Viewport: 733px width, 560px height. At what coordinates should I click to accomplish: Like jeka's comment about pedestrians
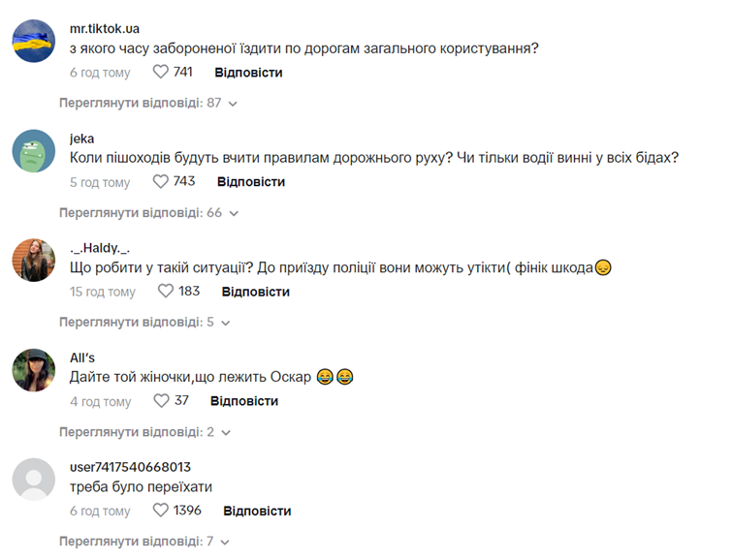[x=163, y=181]
